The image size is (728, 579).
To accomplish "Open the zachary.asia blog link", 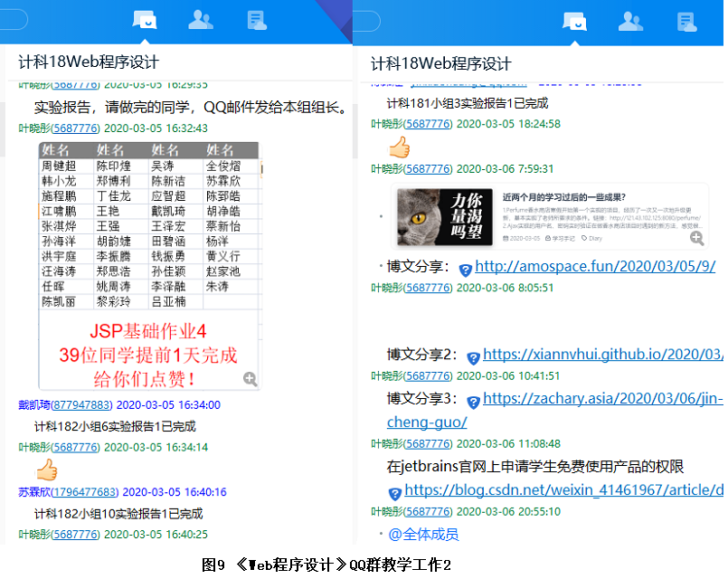I will (x=602, y=399).
